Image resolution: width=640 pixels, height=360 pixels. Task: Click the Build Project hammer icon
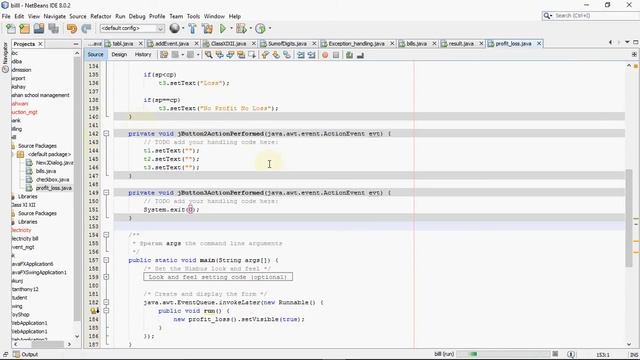coord(192,29)
